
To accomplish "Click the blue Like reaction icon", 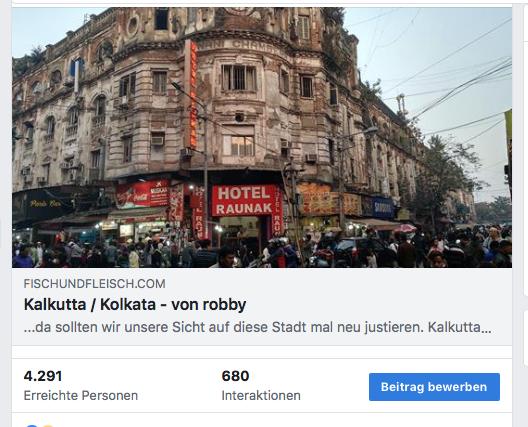I will coord(32,425).
